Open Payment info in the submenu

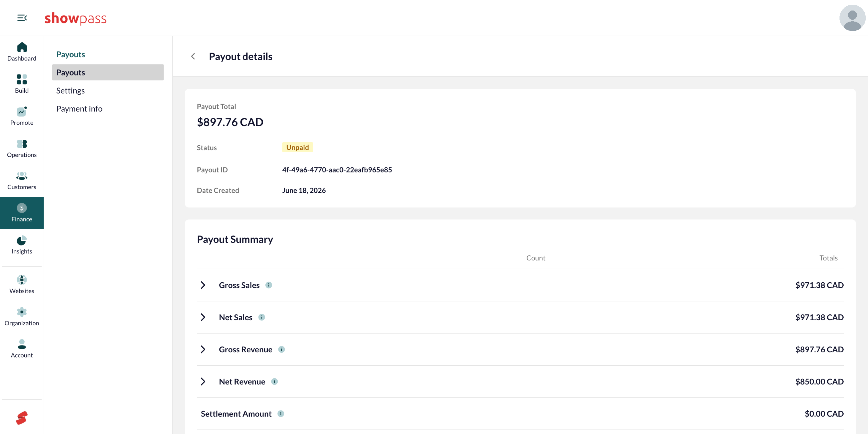coord(79,108)
